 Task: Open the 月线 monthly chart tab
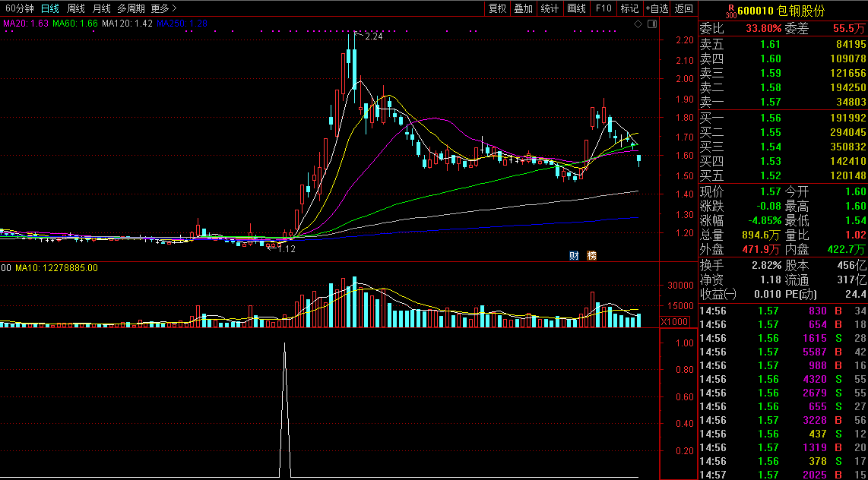coord(101,8)
